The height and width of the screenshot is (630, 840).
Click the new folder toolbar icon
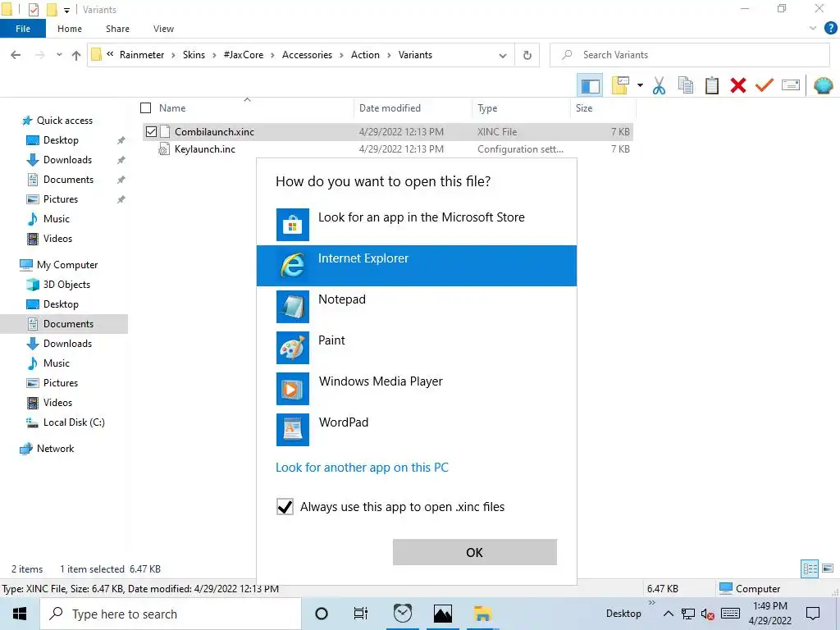point(620,85)
